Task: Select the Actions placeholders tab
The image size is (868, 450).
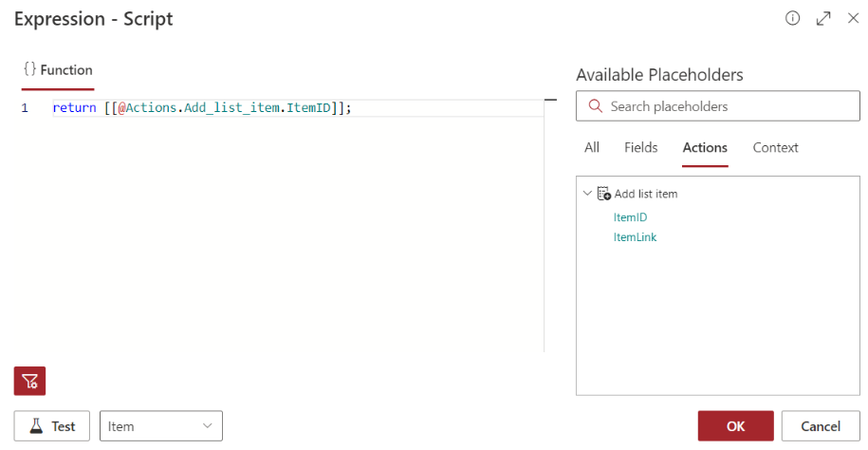Action: (705, 147)
